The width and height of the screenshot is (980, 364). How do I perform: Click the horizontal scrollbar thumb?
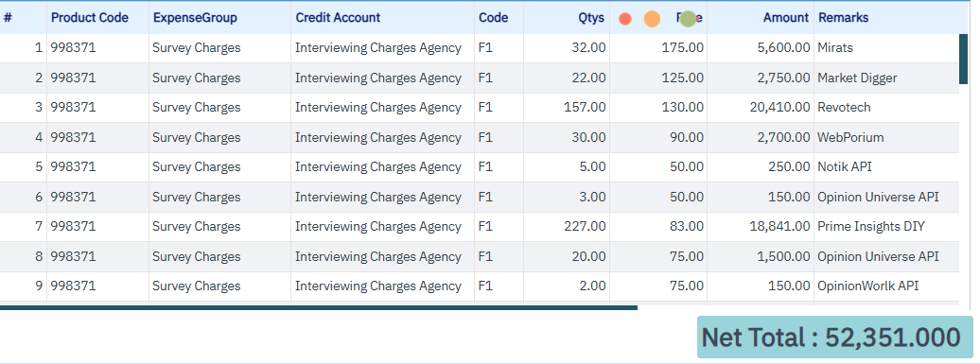[319, 308]
